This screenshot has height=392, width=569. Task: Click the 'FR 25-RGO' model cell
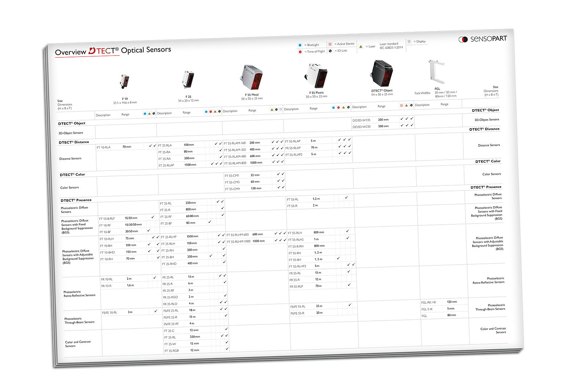(170, 297)
